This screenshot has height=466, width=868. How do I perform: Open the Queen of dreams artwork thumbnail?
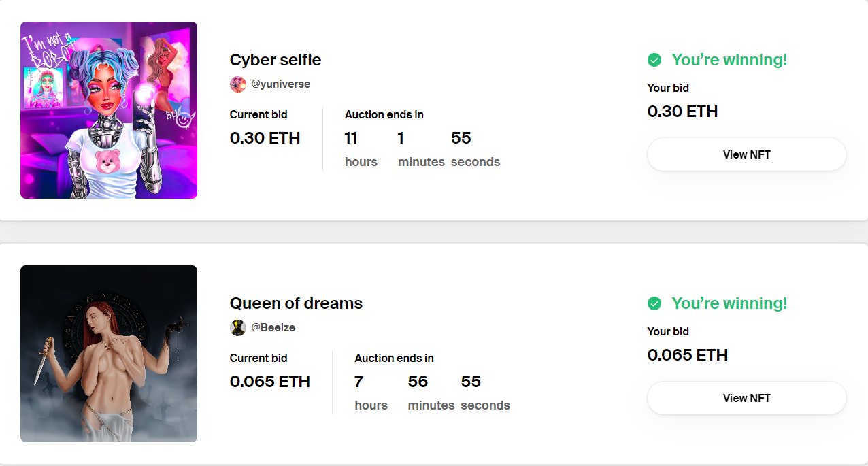tap(109, 354)
